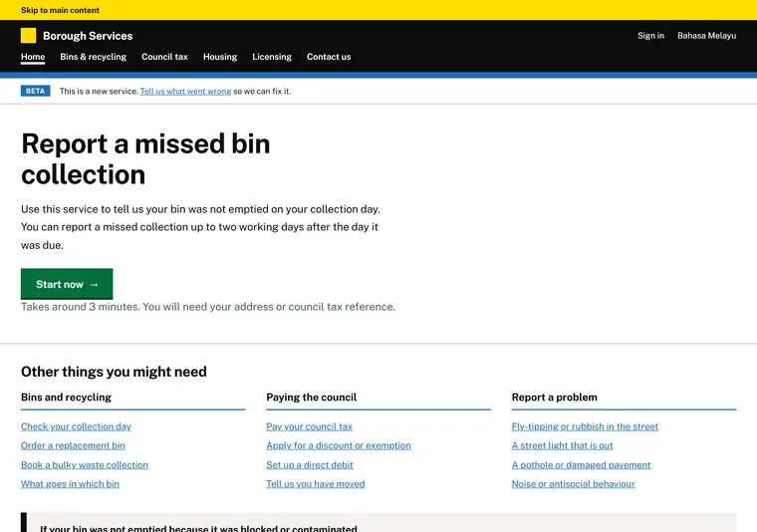This screenshot has height=532, width=757.
Task: Open Bins & recycling in the navigation
Action: 94,57
